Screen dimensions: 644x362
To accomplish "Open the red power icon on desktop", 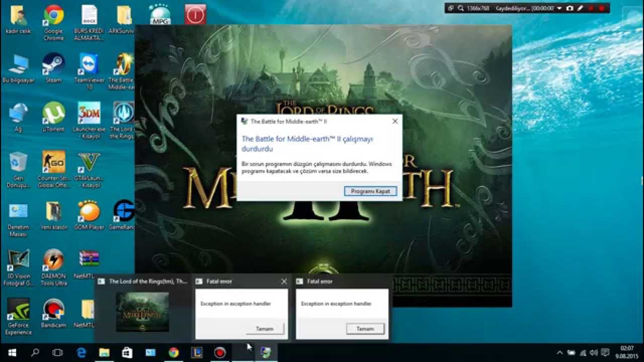I will point(195,14).
